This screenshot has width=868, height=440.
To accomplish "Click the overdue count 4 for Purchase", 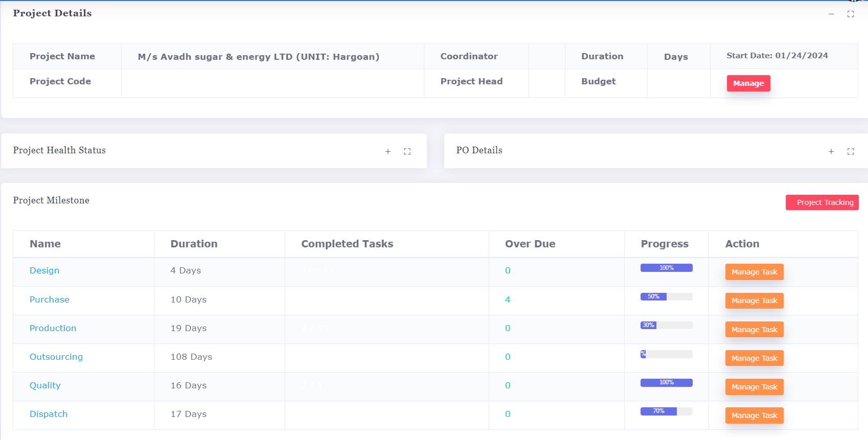I will coord(508,299).
